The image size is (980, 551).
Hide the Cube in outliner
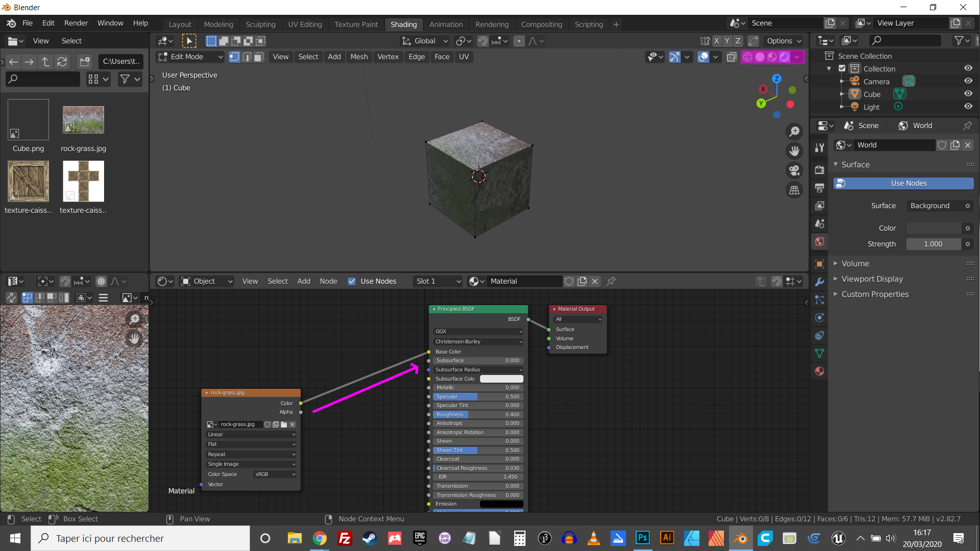[968, 94]
